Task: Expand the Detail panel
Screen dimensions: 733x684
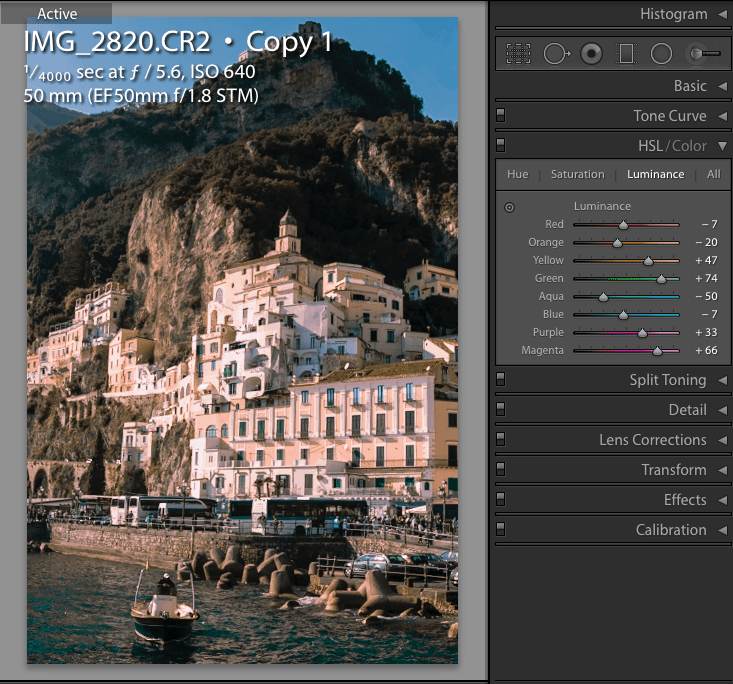Action: tap(722, 410)
